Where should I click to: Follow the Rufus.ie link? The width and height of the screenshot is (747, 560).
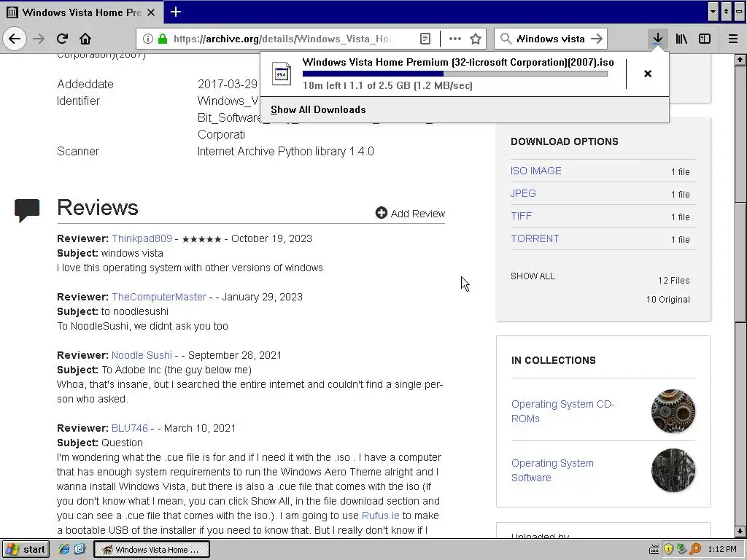pos(380,516)
